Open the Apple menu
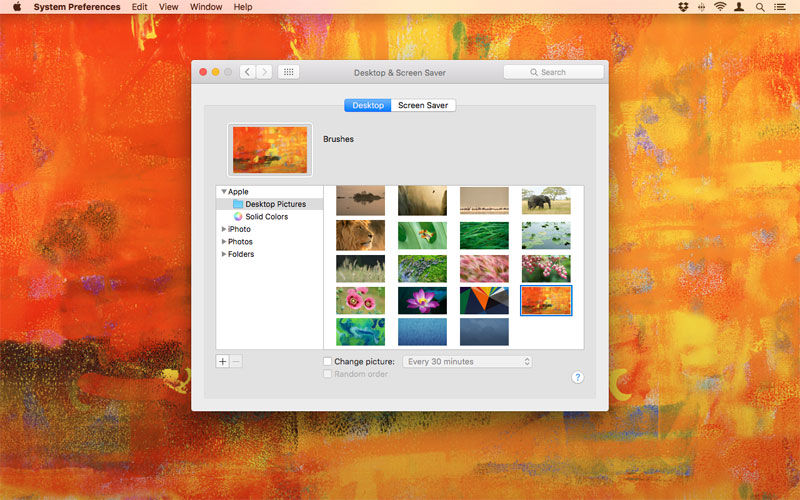Image resolution: width=800 pixels, height=500 pixels. pyautogui.click(x=17, y=7)
